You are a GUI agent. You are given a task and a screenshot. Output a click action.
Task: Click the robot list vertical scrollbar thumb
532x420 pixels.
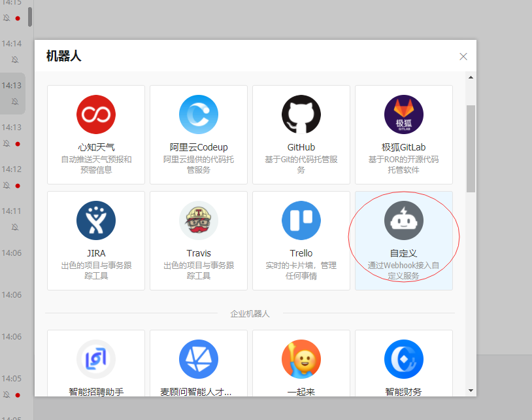[x=471, y=149]
